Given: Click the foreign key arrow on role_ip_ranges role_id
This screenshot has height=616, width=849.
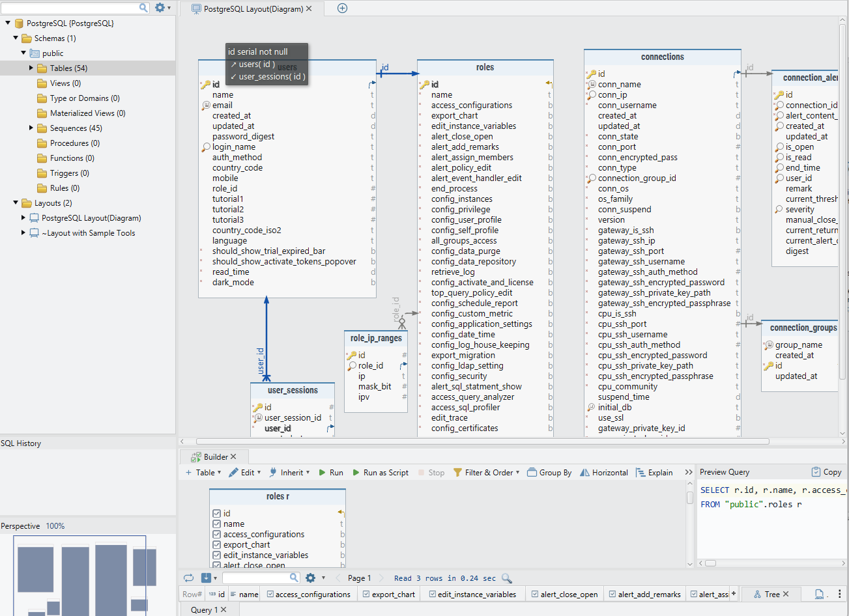Looking at the screenshot, I should click(x=404, y=366).
